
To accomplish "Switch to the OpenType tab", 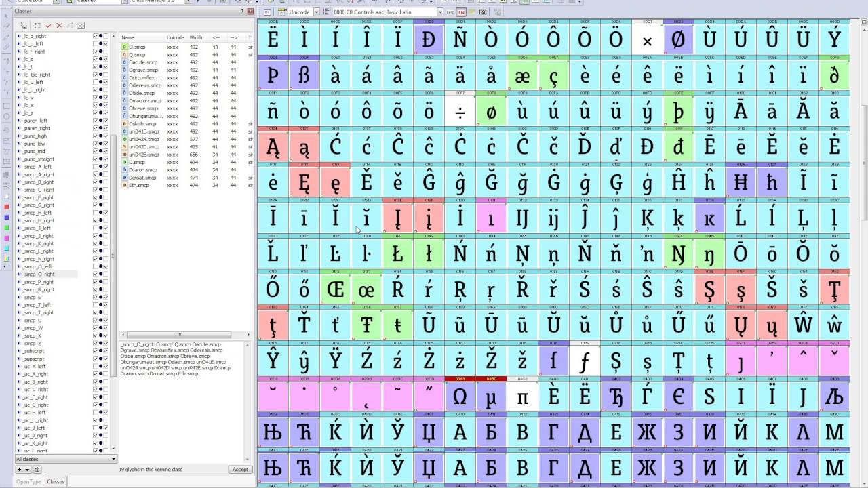I will coord(29,482).
